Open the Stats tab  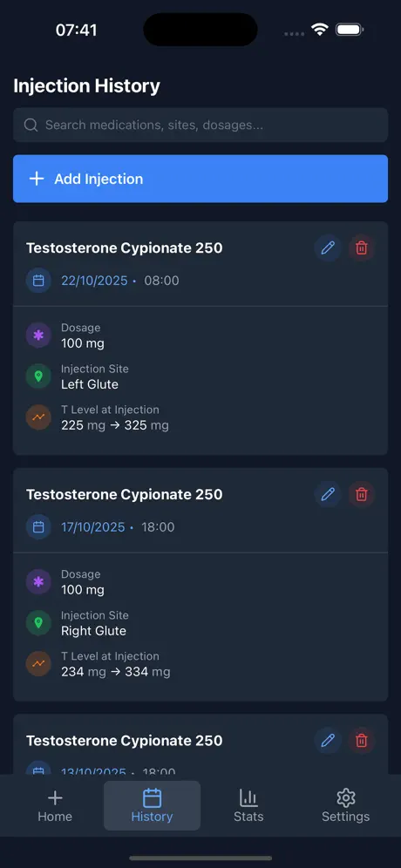pyautogui.click(x=248, y=806)
